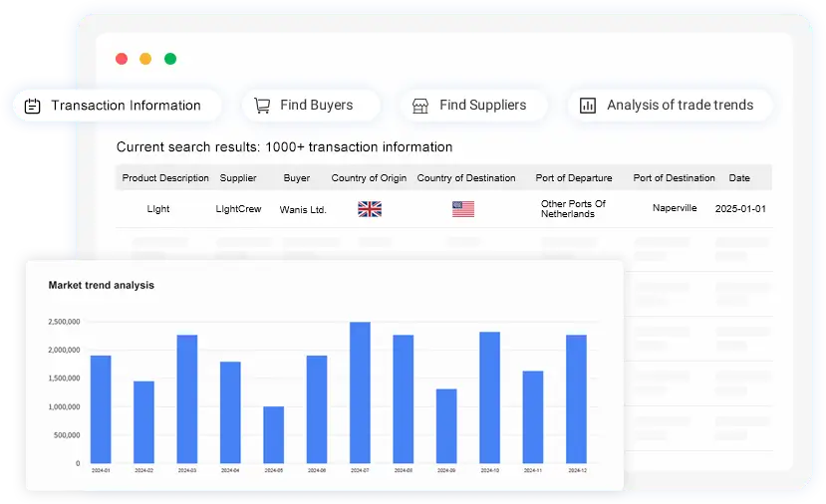Click the Find Suppliers store icon

tap(420, 106)
